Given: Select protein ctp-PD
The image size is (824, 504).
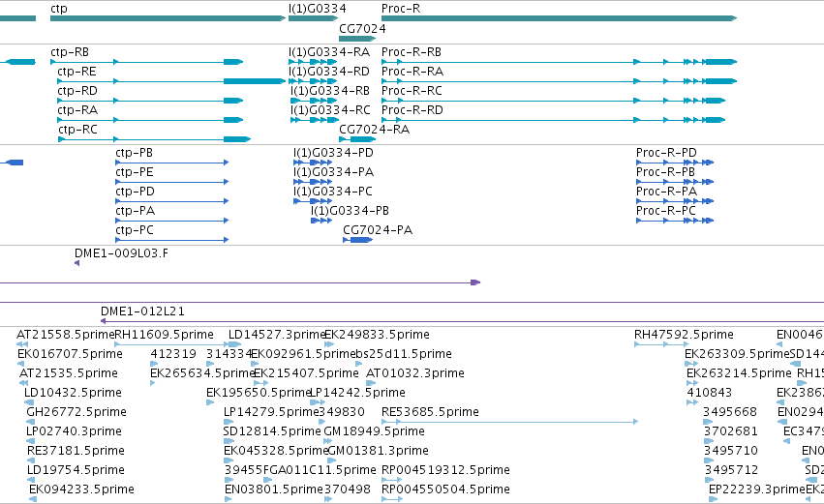Looking at the screenshot, I should [x=135, y=192].
